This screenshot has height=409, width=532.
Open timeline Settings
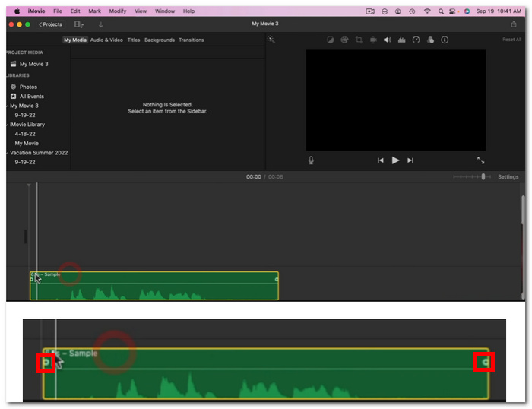[x=508, y=177]
